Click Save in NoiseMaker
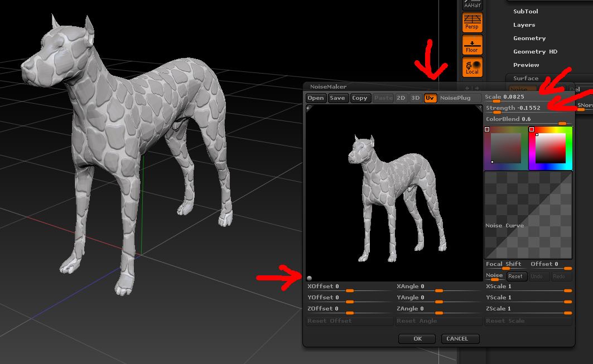This screenshot has width=593, height=364. coord(338,98)
